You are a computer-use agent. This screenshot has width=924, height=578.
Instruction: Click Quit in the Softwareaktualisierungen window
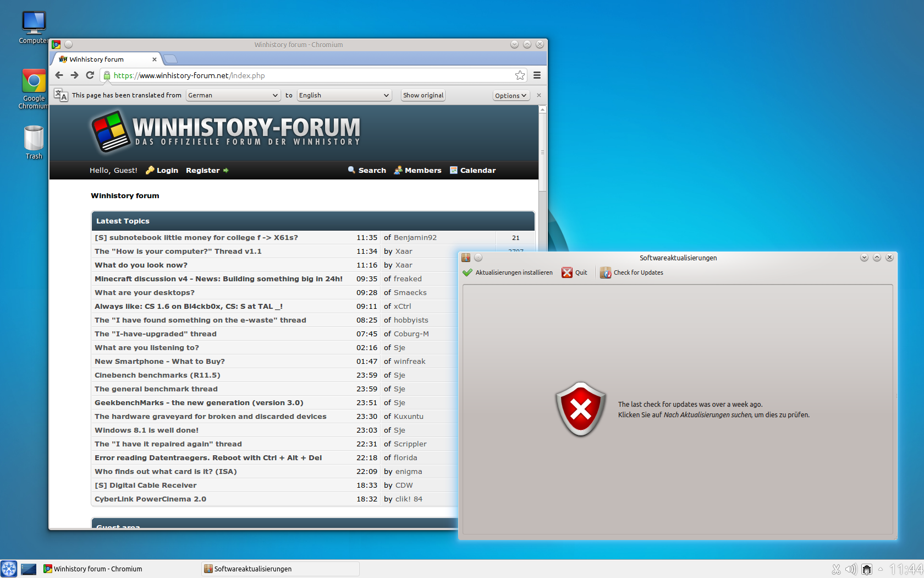[x=575, y=272]
